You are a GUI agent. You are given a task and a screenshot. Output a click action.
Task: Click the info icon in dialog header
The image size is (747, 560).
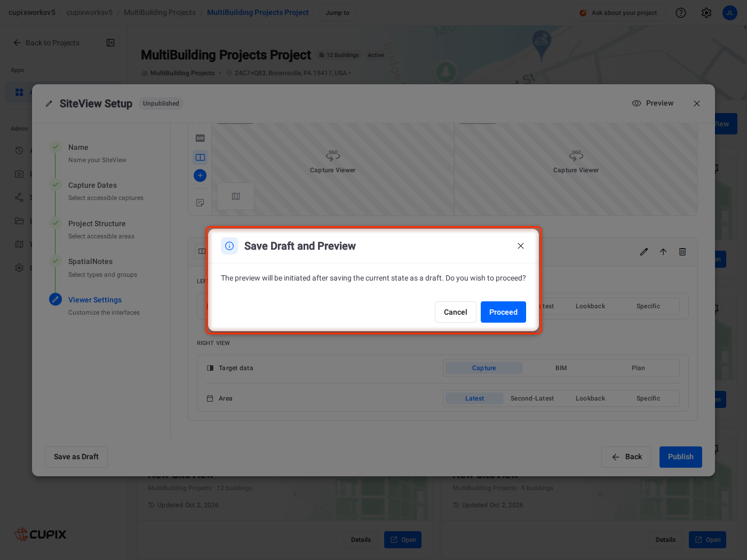click(229, 246)
